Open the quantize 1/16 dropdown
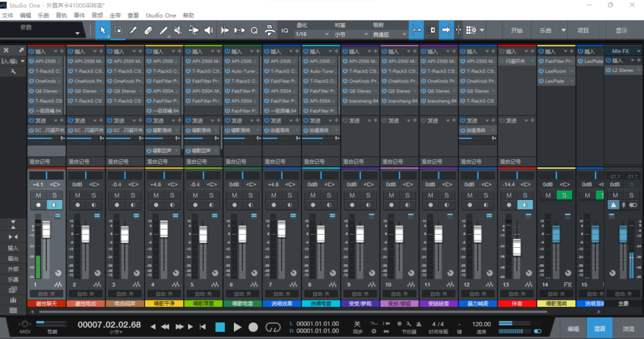This screenshot has height=339, width=644. (x=310, y=34)
